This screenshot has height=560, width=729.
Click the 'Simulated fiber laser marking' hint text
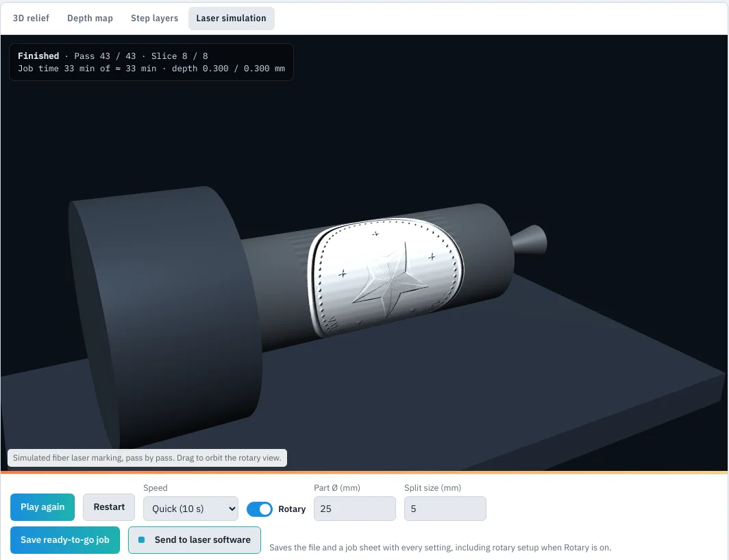tap(147, 458)
